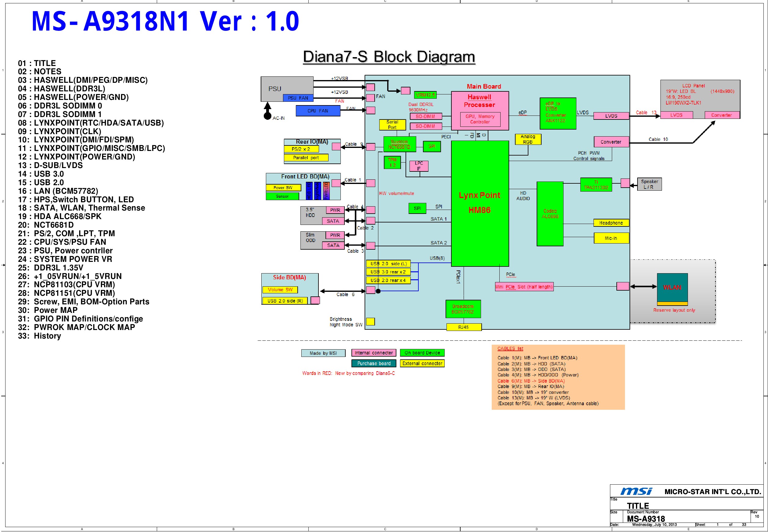Click the green 'VRM12.5' block

tap(425, 95)
